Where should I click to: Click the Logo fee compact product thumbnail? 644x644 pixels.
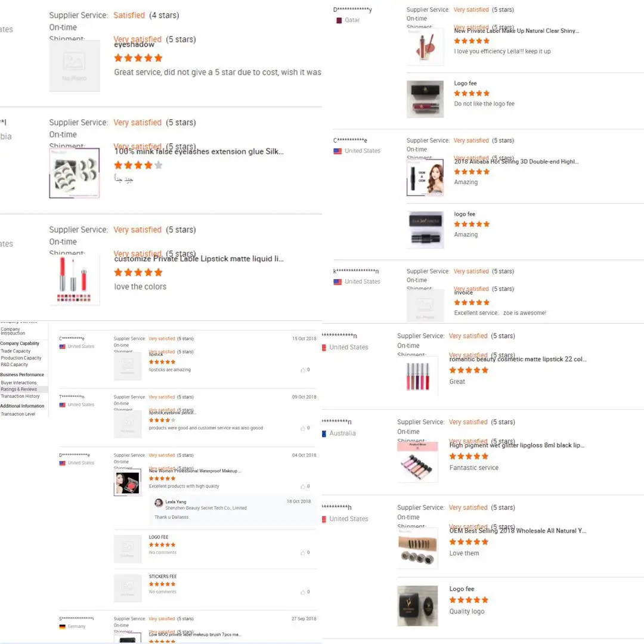click(417, 606)
